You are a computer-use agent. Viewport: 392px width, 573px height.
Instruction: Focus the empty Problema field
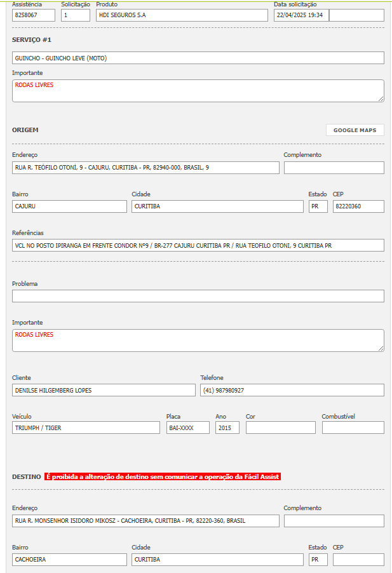(x=198, y=296)
